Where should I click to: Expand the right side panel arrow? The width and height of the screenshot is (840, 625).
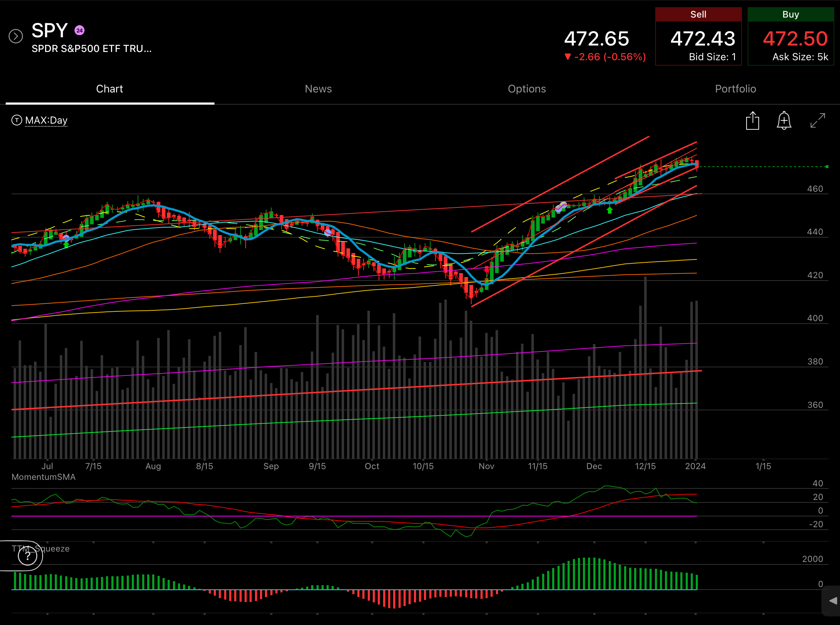pos(832,601)
